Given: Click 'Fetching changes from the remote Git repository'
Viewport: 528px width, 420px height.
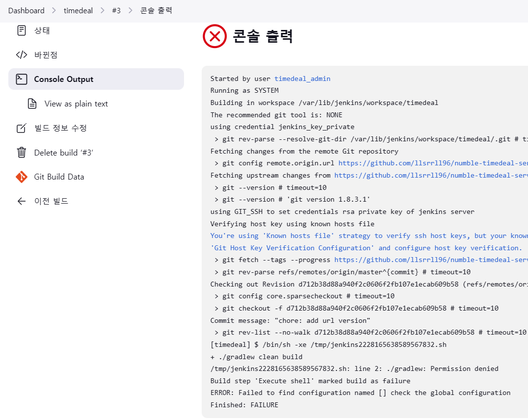Looking at the screenshot, I should coord(304,151).
